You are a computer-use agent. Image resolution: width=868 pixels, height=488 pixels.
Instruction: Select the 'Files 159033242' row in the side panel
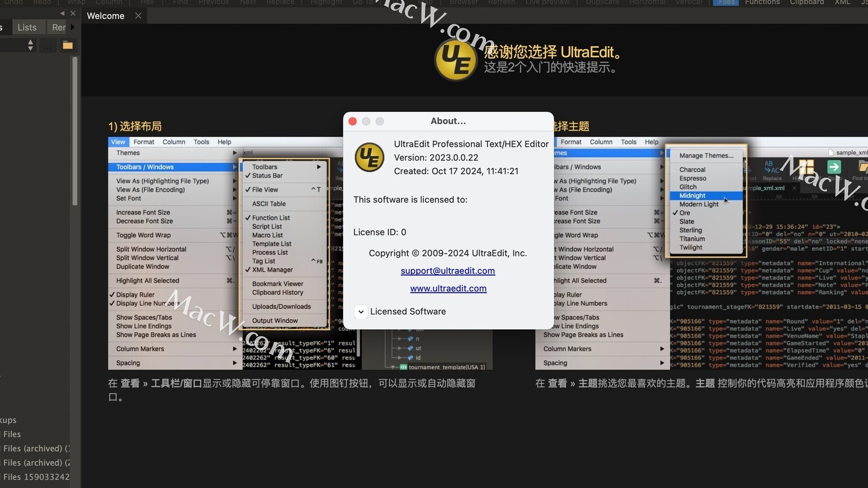(35, 477)
